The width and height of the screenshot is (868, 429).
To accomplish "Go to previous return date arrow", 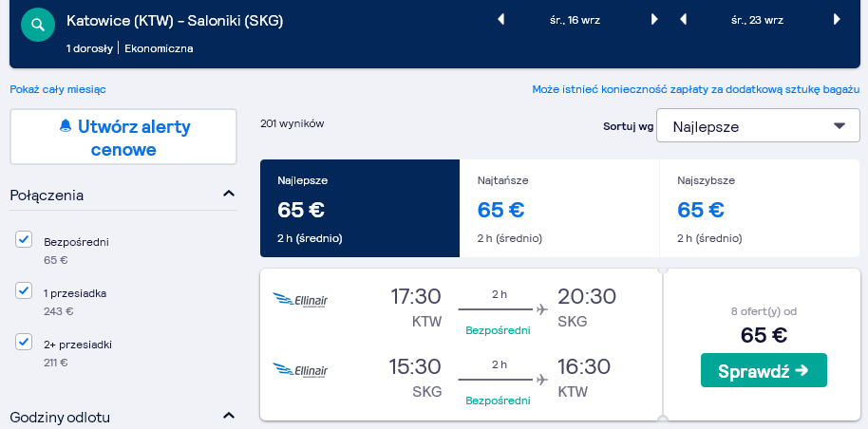I will click(683, 20).
